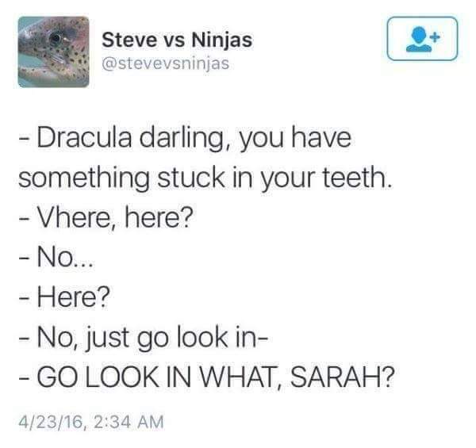Image resolution: width=476 pixels, height=448 pixels.
Task: Click the word 'Dracula' in the tweet
Action: point(85,138)
